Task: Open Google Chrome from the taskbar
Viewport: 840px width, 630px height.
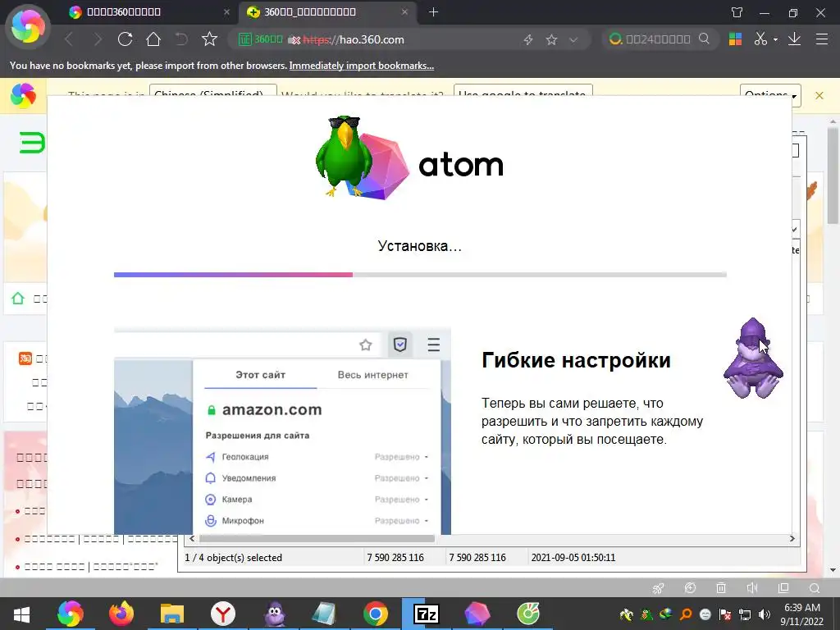Action: (x=376, y=614)
